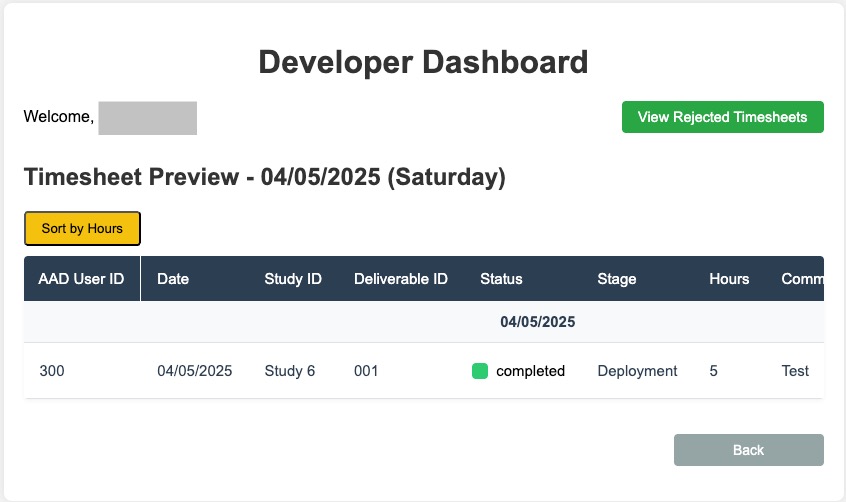Click the AAD User ID column header

point(81,279)
